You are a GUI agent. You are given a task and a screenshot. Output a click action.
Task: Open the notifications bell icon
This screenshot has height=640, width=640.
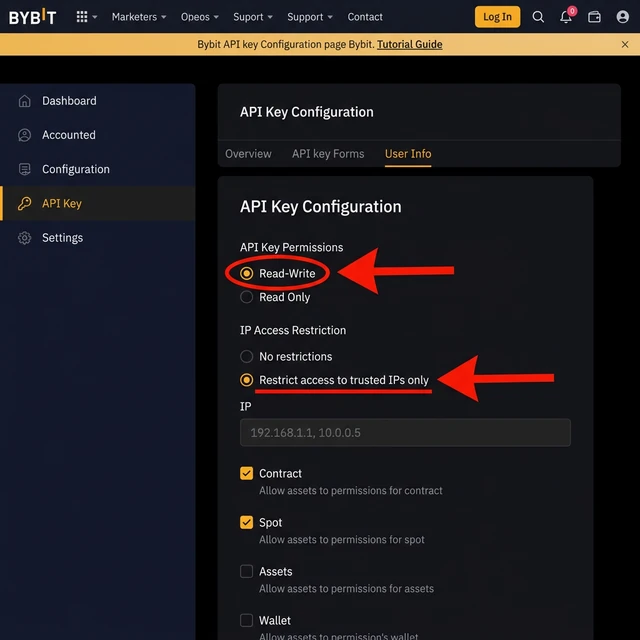pyautogui.click(x=566, y=17)
